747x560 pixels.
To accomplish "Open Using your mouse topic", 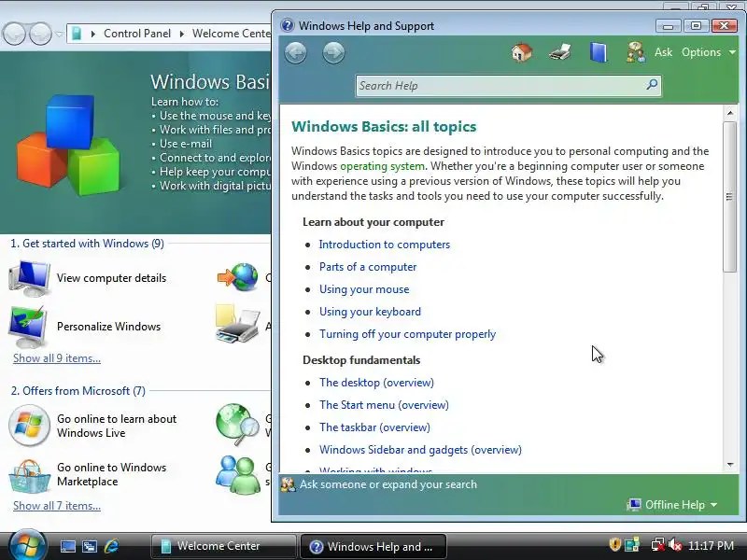I will 364,289.
